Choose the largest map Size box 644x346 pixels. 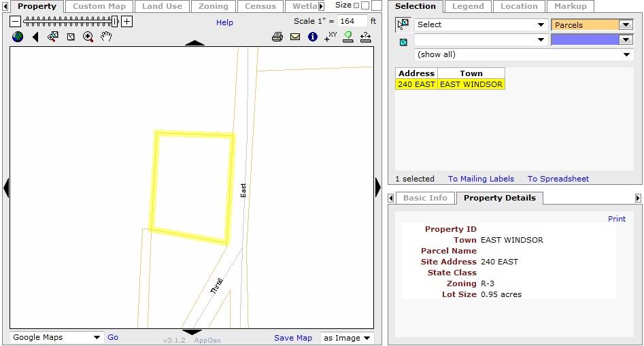(377, 5)
